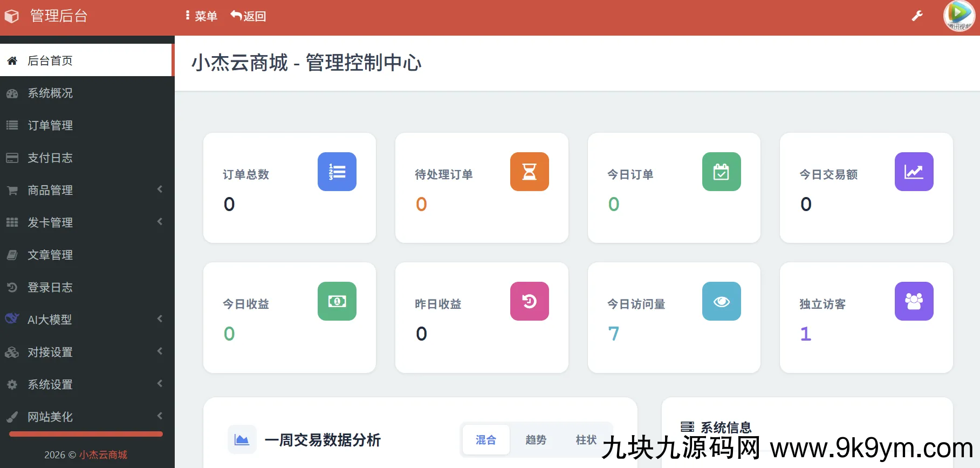The width and height of the screenshot is (980, 468).
Task: Go to 支付日志 in the sidebar
Action: (50, 158)
